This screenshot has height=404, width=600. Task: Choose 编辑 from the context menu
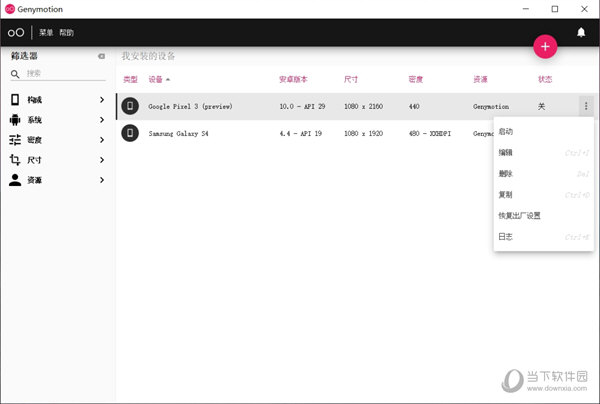[x=544, y=153]
